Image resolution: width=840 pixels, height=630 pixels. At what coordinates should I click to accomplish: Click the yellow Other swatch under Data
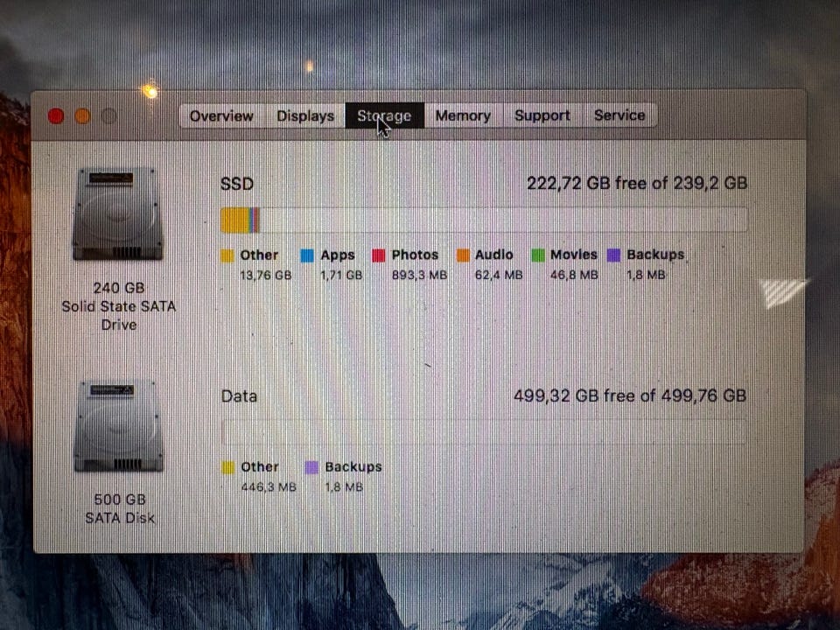click(228, 467)
